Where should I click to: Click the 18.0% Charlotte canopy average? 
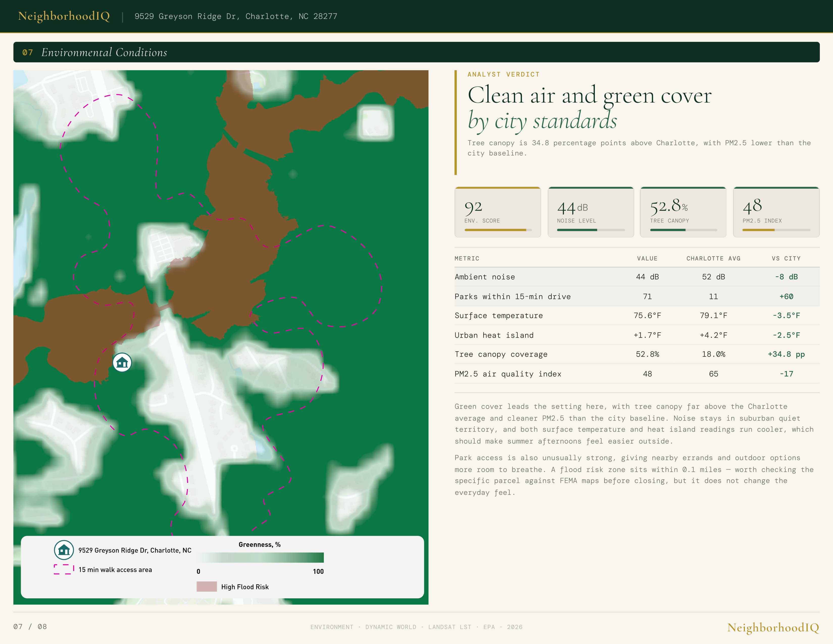click(713, 354)
